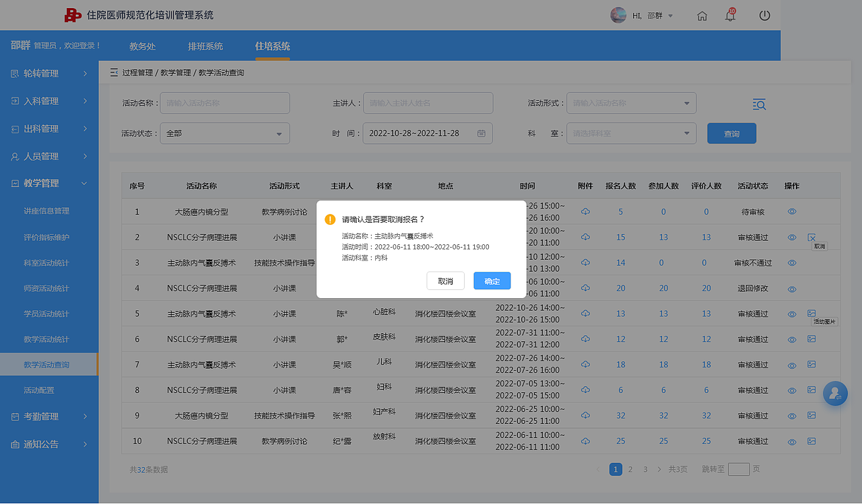Open the 活动图片 image icon in row 5

click(x=812, y=314)
